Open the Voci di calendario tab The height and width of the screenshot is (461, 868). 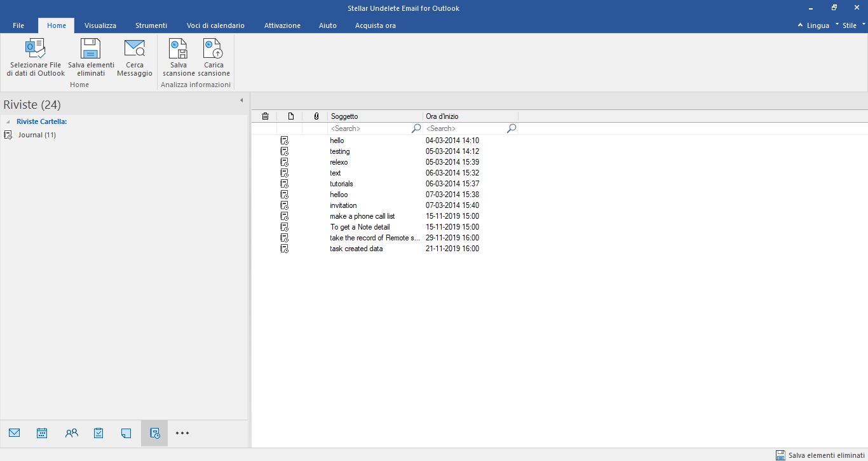pyautogui.click(x=215, y=25)
